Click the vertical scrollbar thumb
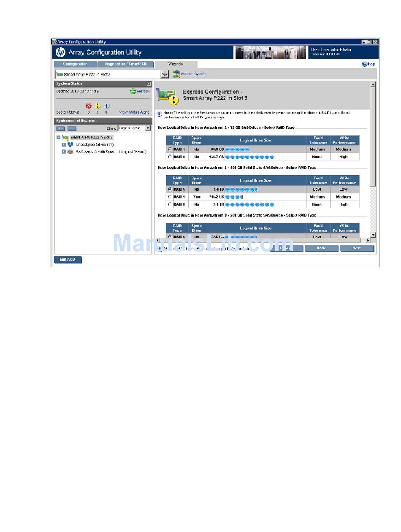 point(373,137)
